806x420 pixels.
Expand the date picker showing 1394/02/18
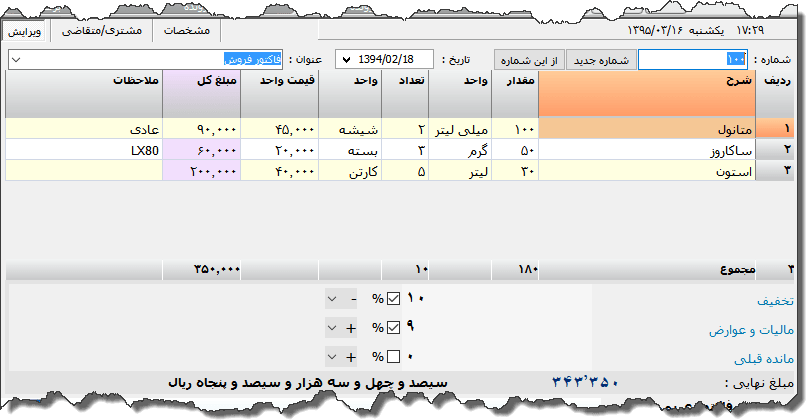[346, 60]
